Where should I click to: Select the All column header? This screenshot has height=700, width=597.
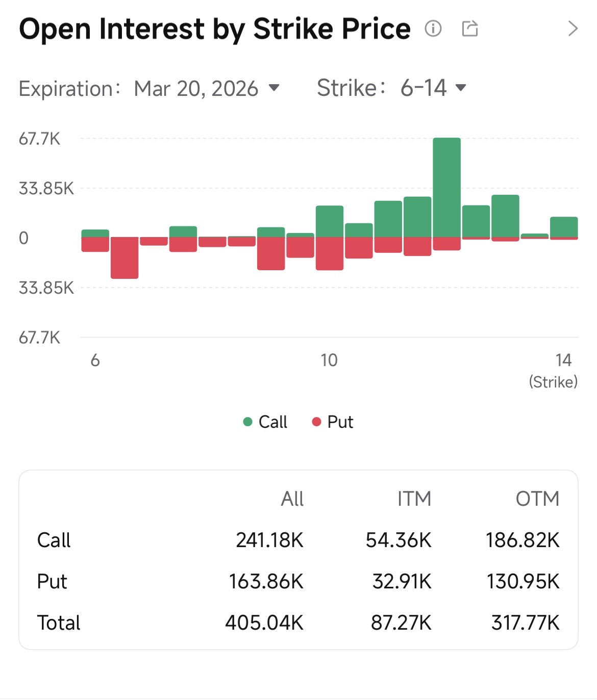coord(292,499)
